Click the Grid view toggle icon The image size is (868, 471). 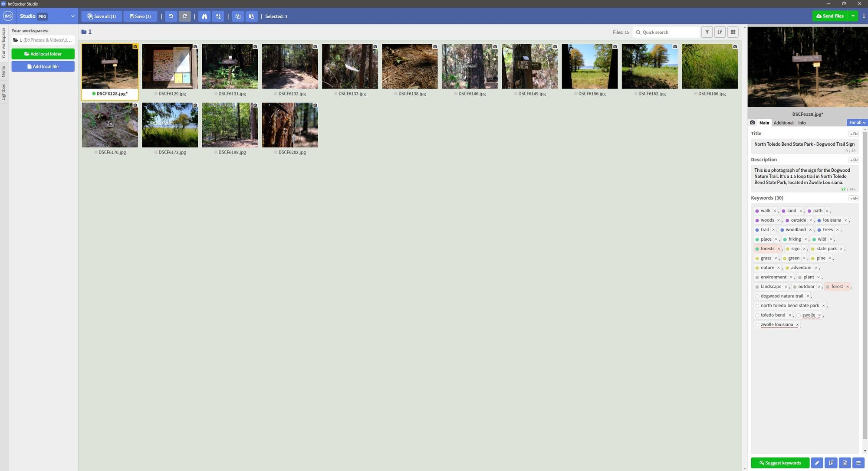[x=733, y=32]
